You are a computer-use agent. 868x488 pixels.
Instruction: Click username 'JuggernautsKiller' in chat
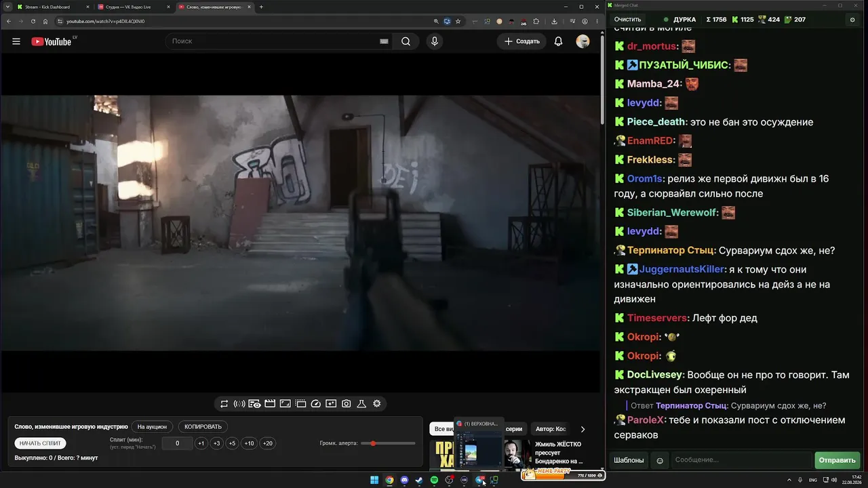pos(682,269)
